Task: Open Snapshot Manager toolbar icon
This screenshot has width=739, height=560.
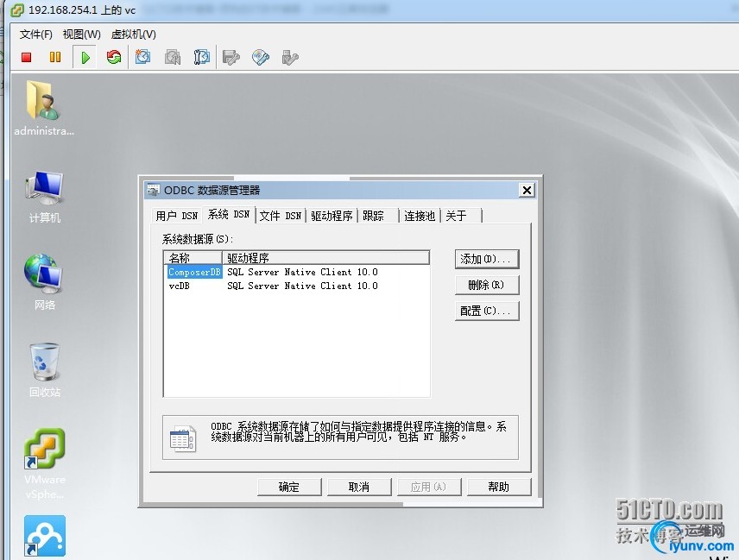Action: (202, 58)
